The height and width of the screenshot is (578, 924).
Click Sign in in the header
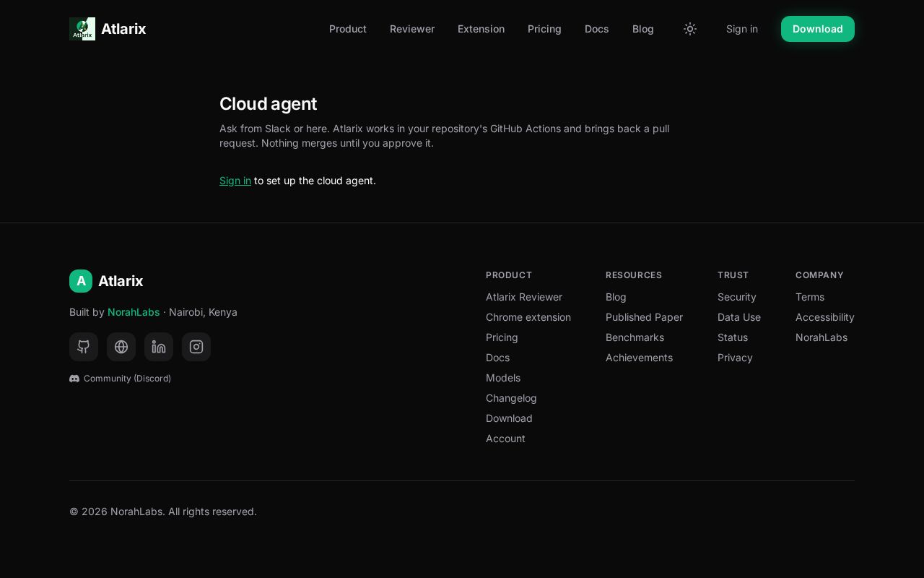(742, 29)
